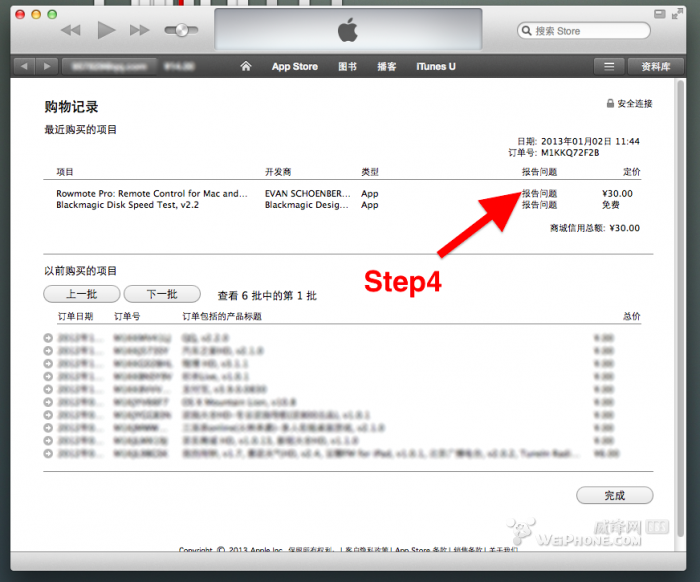This screenshot has height=582, width=700.
Task: Click the lock icon beside 安全连接
Action: coord(610,104)
